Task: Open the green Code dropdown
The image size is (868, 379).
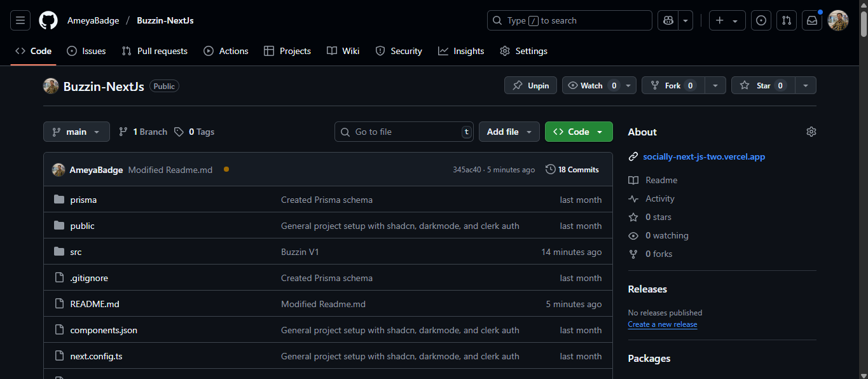Action: point(578,132)
